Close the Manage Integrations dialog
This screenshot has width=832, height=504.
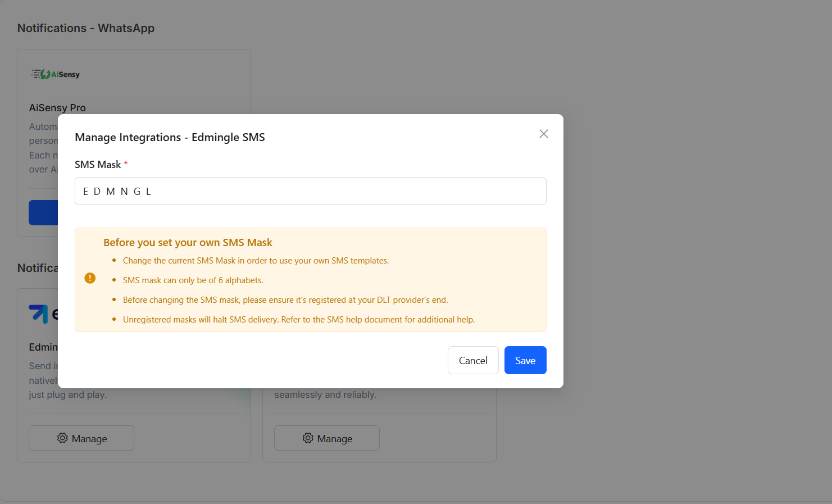tap(543, 134)
